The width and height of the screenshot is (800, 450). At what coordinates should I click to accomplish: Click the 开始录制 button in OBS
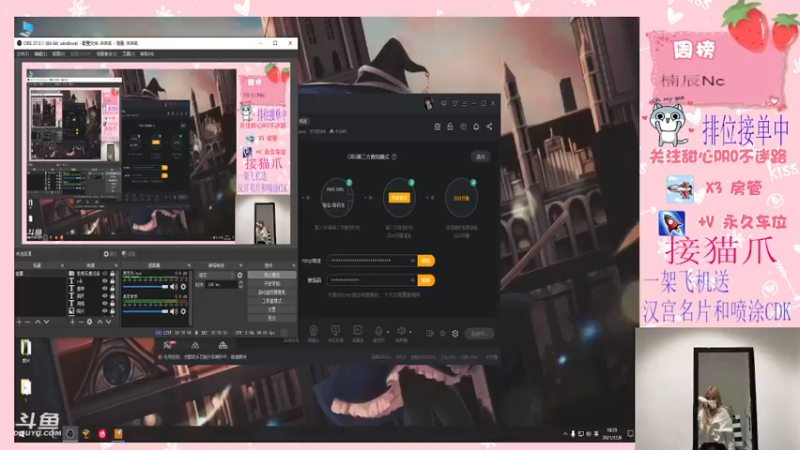pyautogui.click(x=272, y=284)
